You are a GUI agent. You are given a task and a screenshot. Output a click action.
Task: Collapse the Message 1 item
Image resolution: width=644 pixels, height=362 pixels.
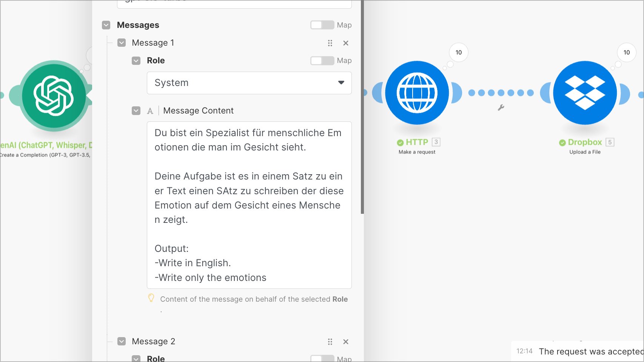(122, 43)
